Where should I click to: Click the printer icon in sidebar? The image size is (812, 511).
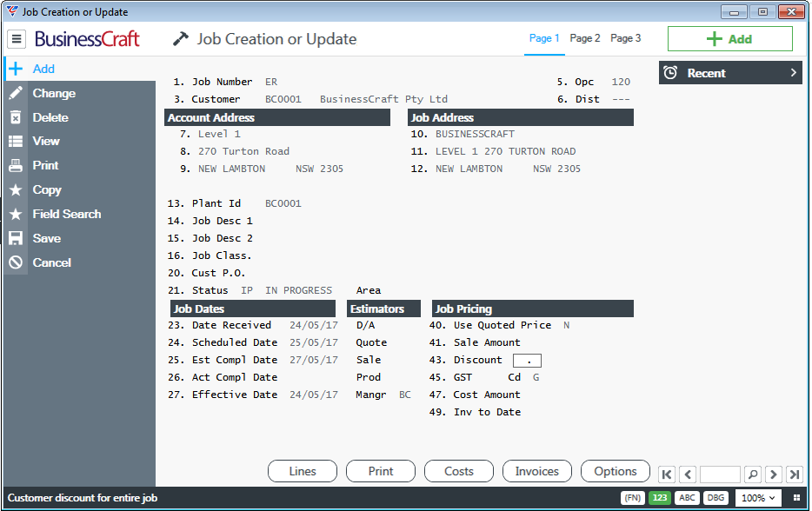16,166
